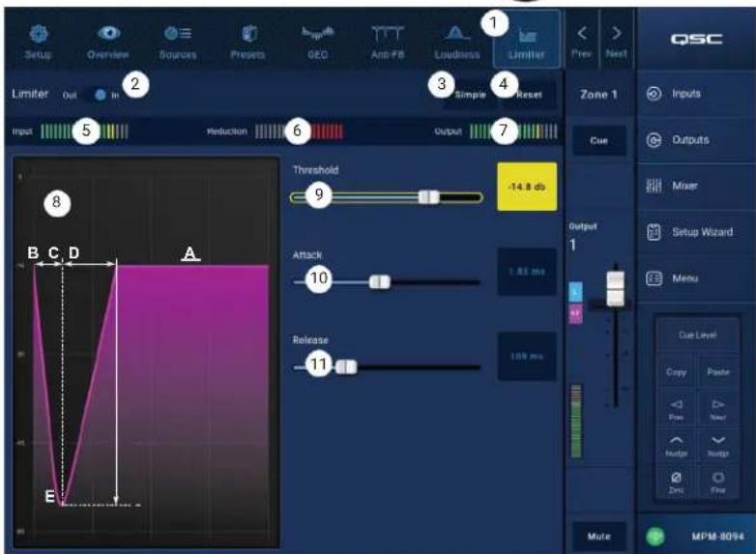
Task: Select the Limiter tab
Action: tap(527, 41)
